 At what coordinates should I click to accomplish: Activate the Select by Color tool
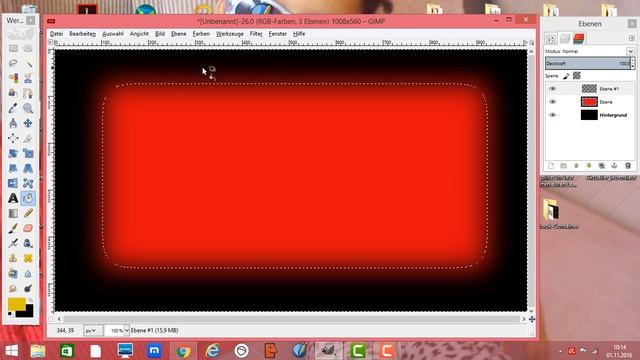coord(13,78)
